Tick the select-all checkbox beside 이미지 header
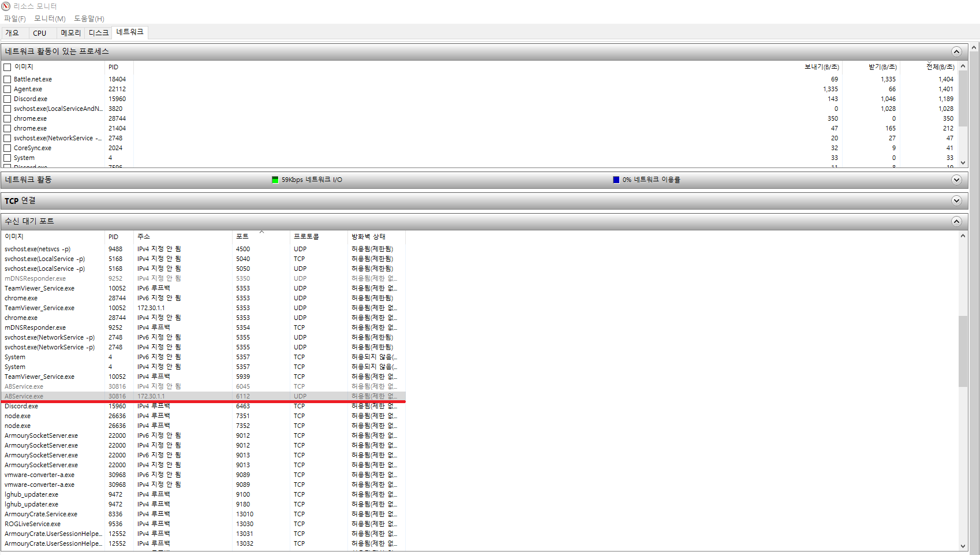 [8, 67]
